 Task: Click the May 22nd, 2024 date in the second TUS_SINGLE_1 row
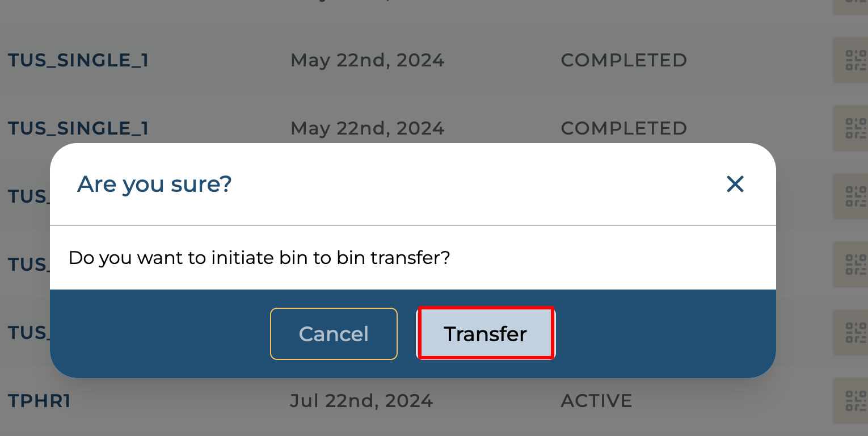point(367,128)
